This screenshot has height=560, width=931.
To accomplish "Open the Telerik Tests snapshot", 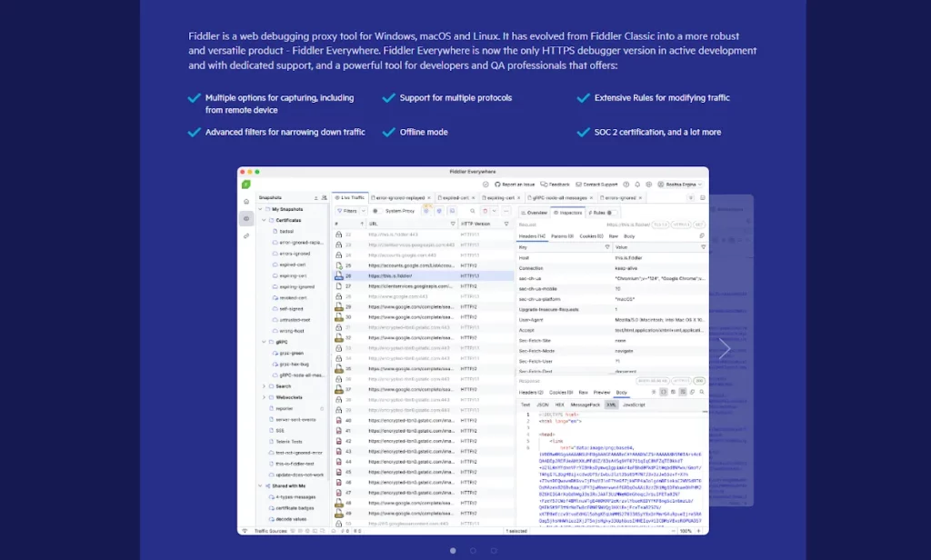I will [289, 442].
